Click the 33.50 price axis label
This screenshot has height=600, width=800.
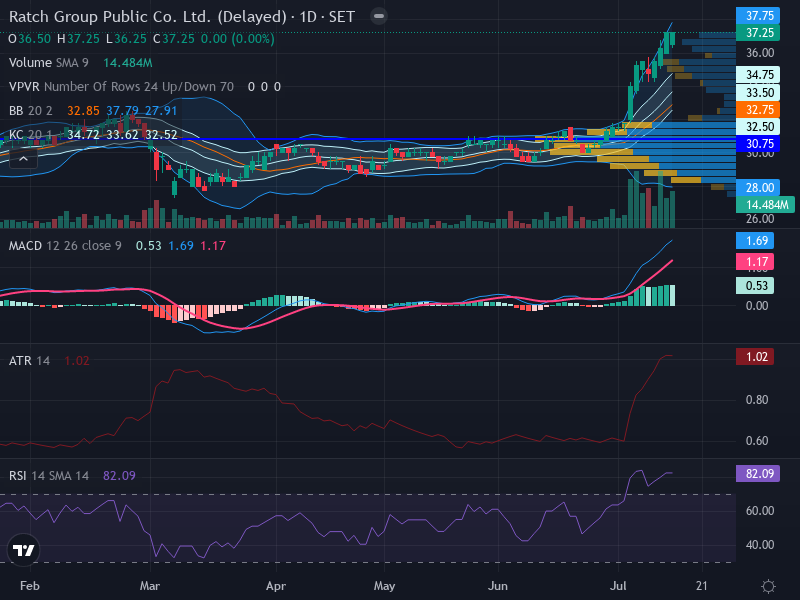coord(757,93)
